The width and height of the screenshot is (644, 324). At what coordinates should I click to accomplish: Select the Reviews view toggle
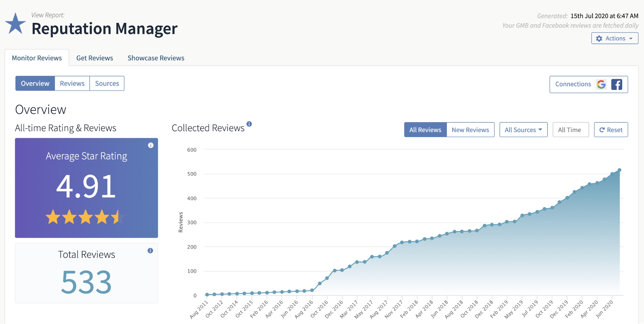(72, 83)
